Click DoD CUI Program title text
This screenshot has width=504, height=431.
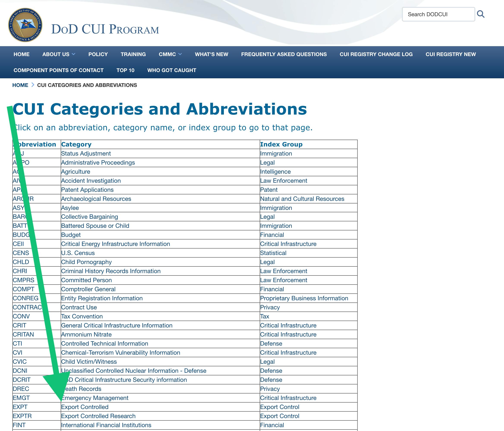coord(105,29)
